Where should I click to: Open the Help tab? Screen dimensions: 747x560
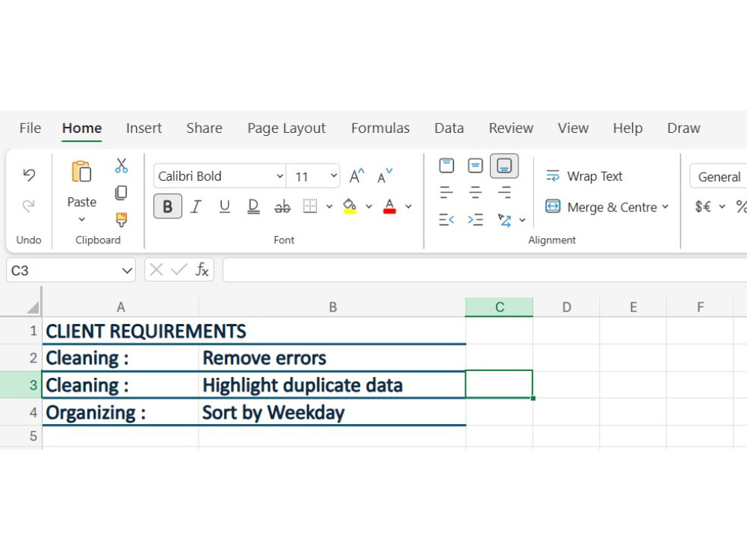(x=627, y=128)
